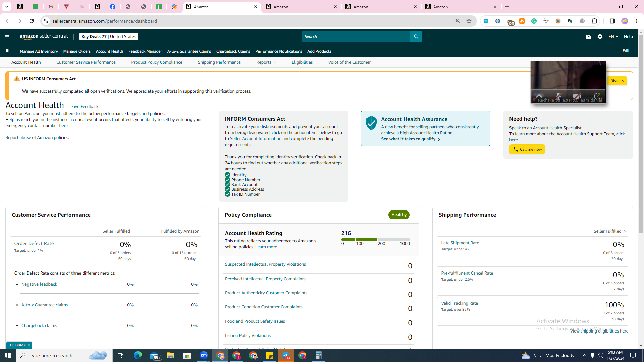Open the Chrome three-dot menu
This screenshot has width=644, height=362.
pyautogui.click(x=637, y=21)
